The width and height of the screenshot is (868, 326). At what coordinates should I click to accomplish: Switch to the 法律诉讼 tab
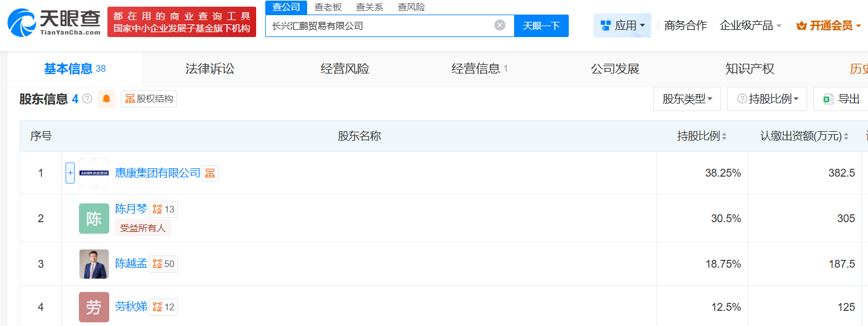click(x=209, y=69)
